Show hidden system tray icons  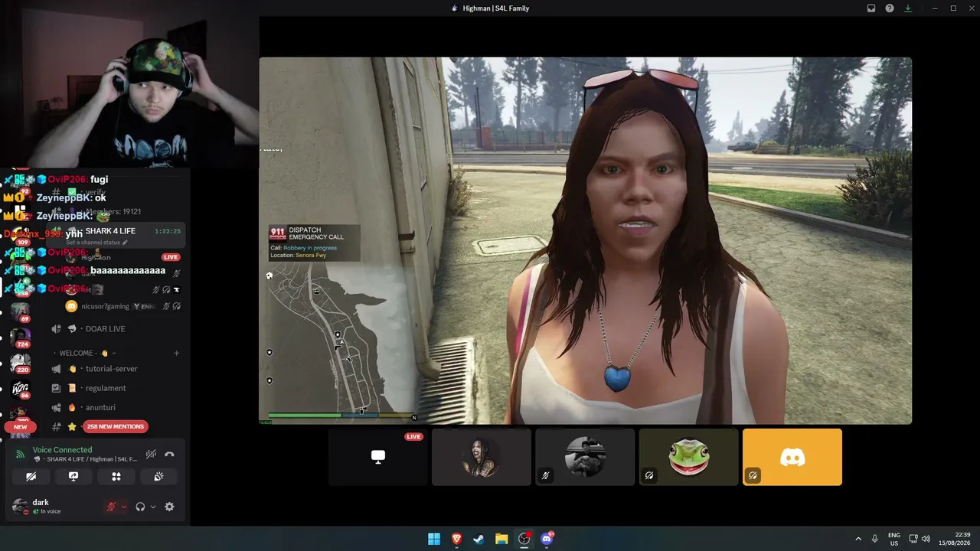858,539
